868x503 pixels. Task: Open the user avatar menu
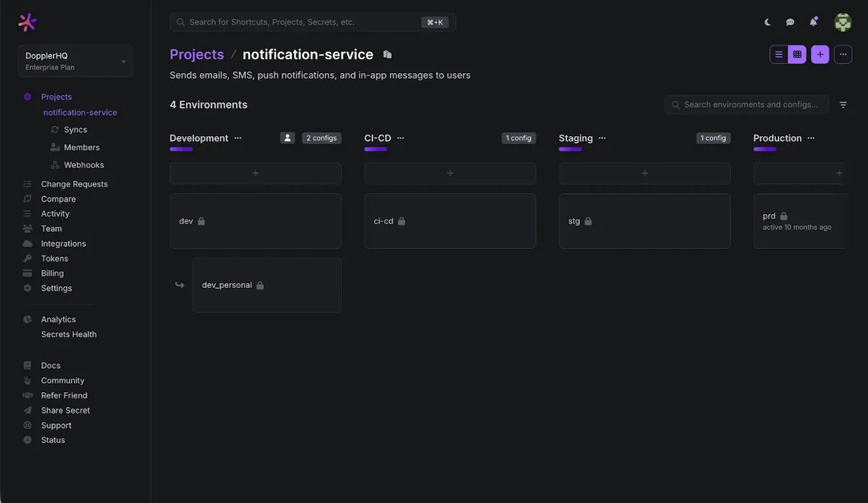(843, 22)
